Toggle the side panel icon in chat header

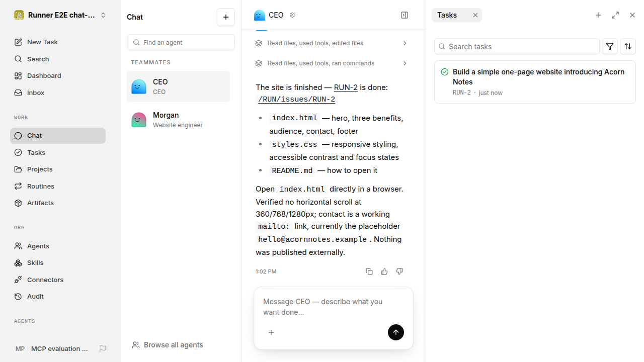click(x=405, y=15)
